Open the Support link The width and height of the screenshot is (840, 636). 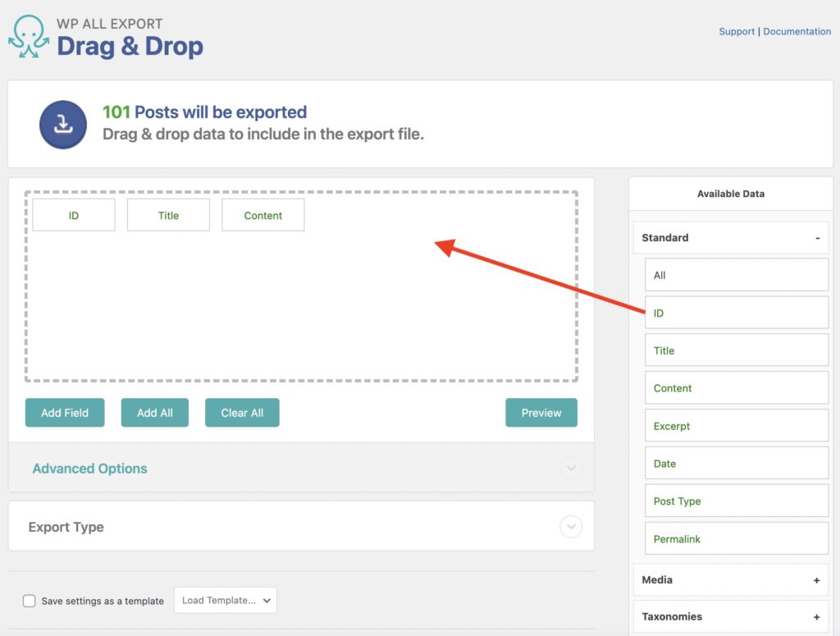736,31
